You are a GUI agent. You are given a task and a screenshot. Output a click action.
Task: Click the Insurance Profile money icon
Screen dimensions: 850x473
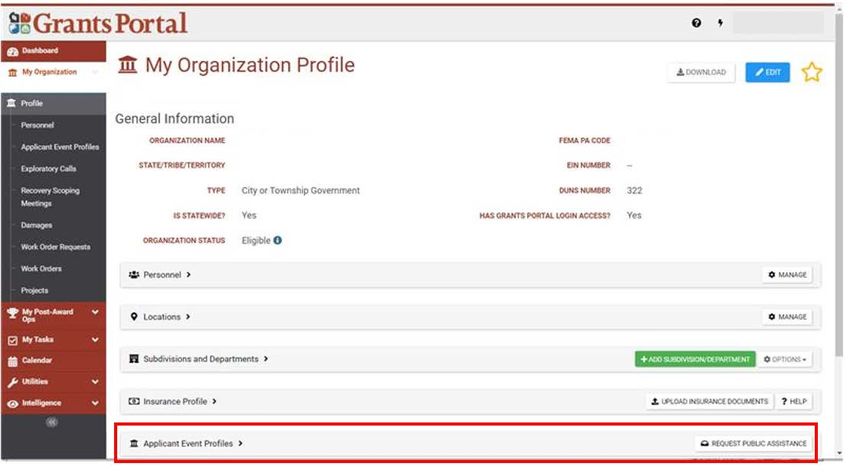point(134,401)
